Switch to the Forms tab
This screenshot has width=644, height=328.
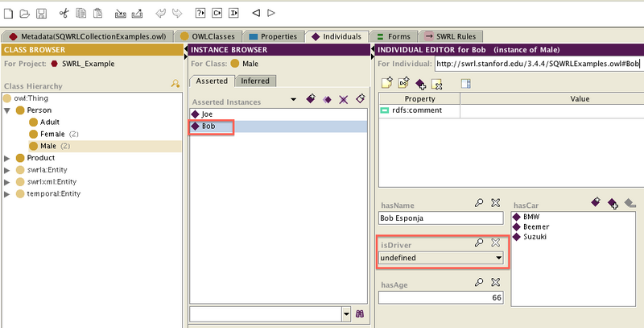point(394,36)
